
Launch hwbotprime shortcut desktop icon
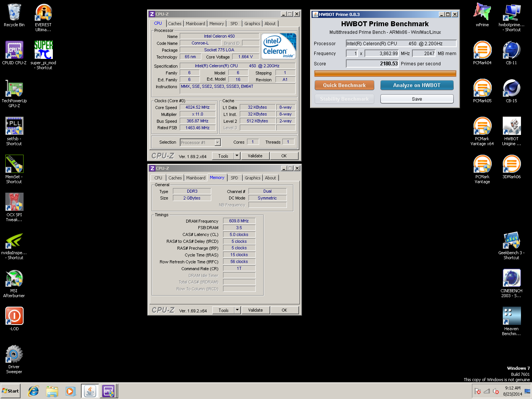click(511, 17)
